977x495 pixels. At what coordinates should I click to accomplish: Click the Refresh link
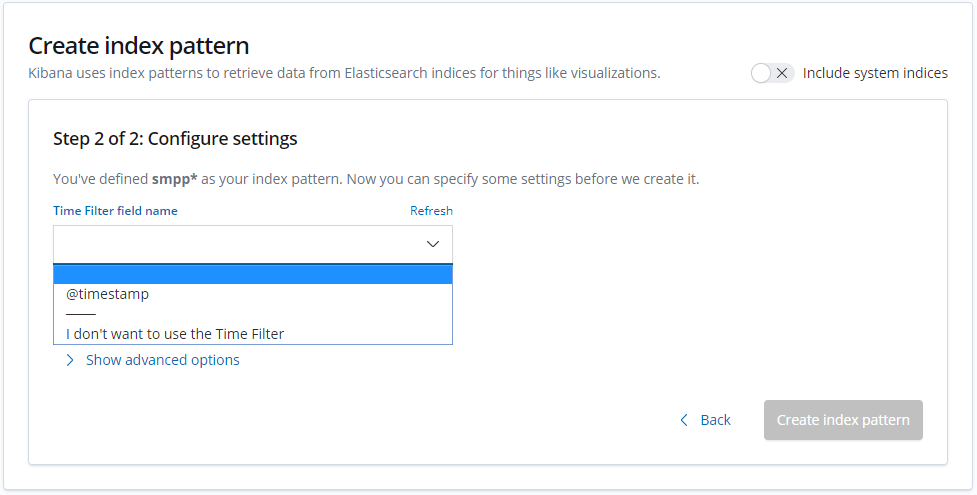tap(431, 211)
